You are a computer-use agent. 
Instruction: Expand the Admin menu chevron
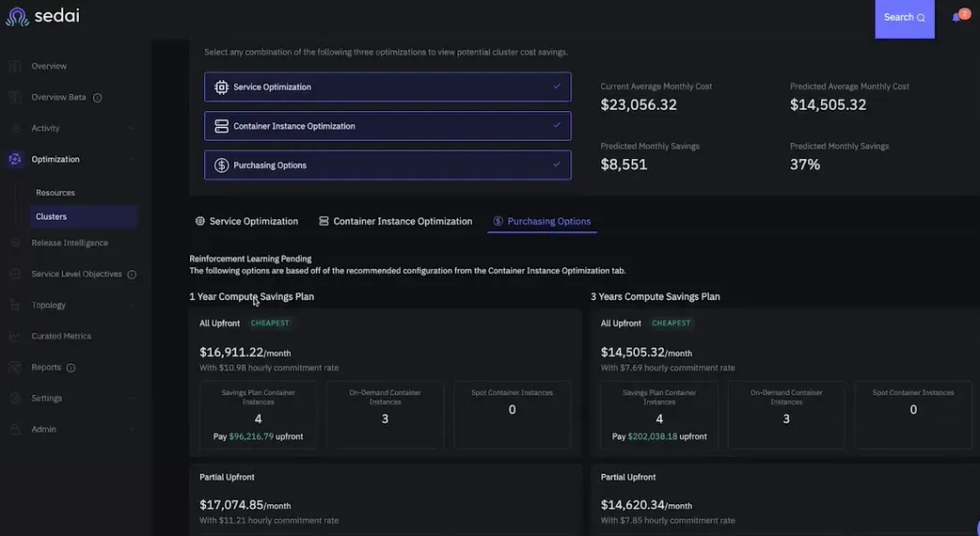coord(132,429)
